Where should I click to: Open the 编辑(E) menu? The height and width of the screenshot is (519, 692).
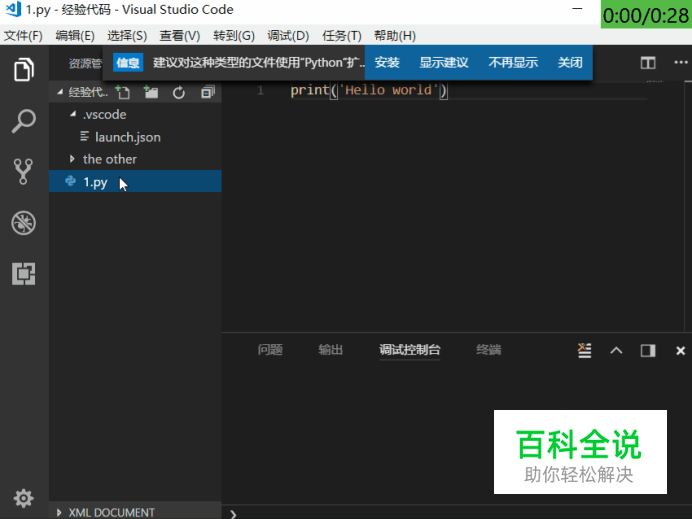pos(75,36)
